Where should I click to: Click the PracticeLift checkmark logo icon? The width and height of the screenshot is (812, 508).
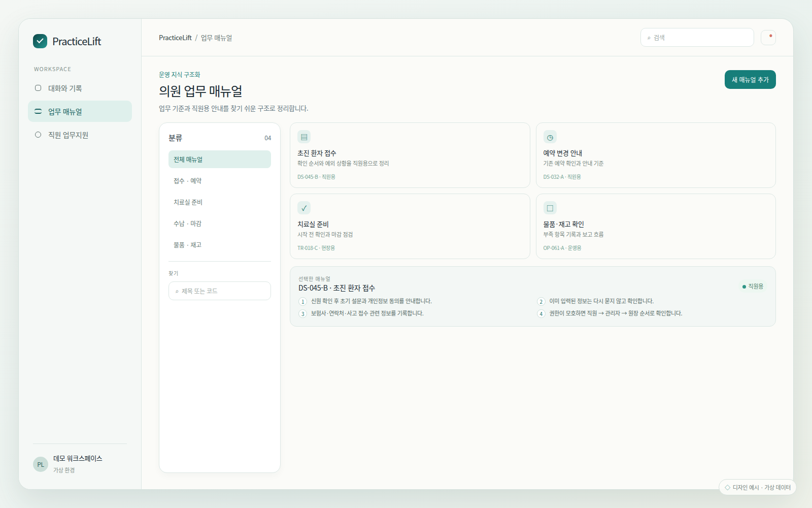click(40, 41)
